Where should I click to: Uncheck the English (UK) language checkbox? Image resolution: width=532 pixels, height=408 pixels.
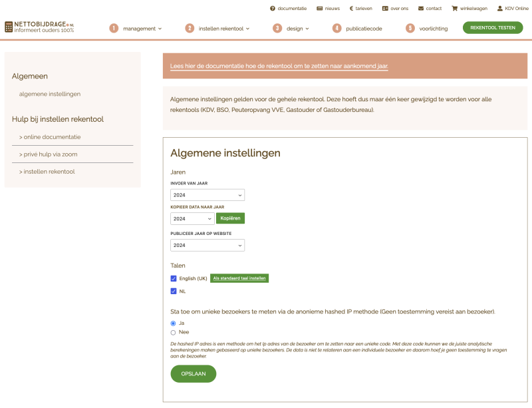(174, 278)
